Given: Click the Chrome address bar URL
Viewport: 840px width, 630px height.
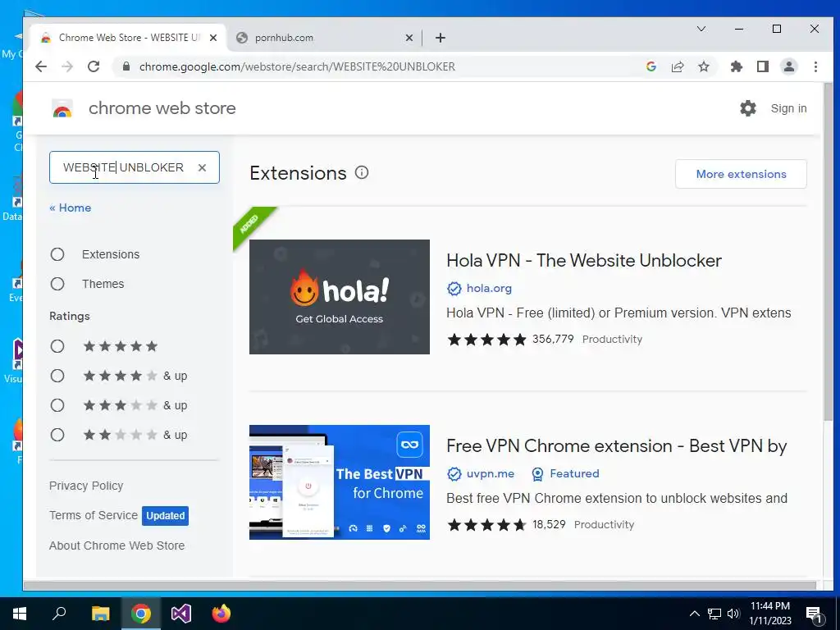Looking at the screenshot, I should pos(297,66).
